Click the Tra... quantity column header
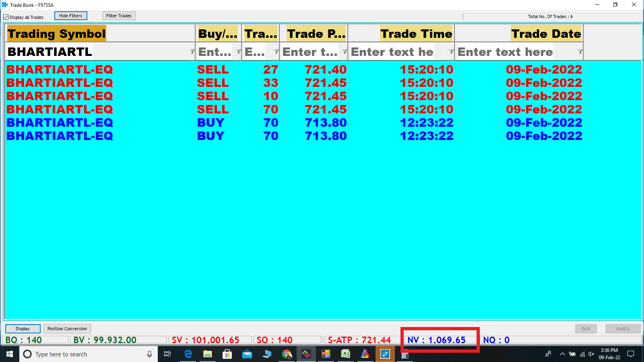The width and height of the screenshot is (644, 362). pyautogui.click(x=261, y=33)
